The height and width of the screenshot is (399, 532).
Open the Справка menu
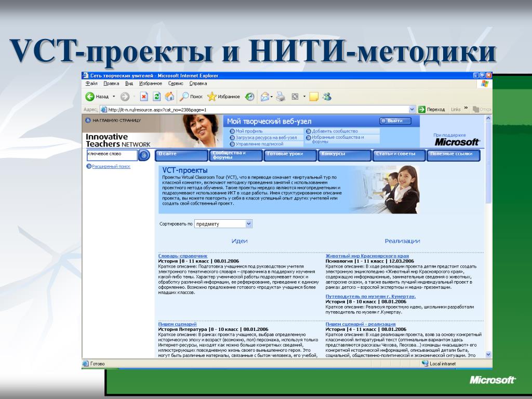(198, 84)
